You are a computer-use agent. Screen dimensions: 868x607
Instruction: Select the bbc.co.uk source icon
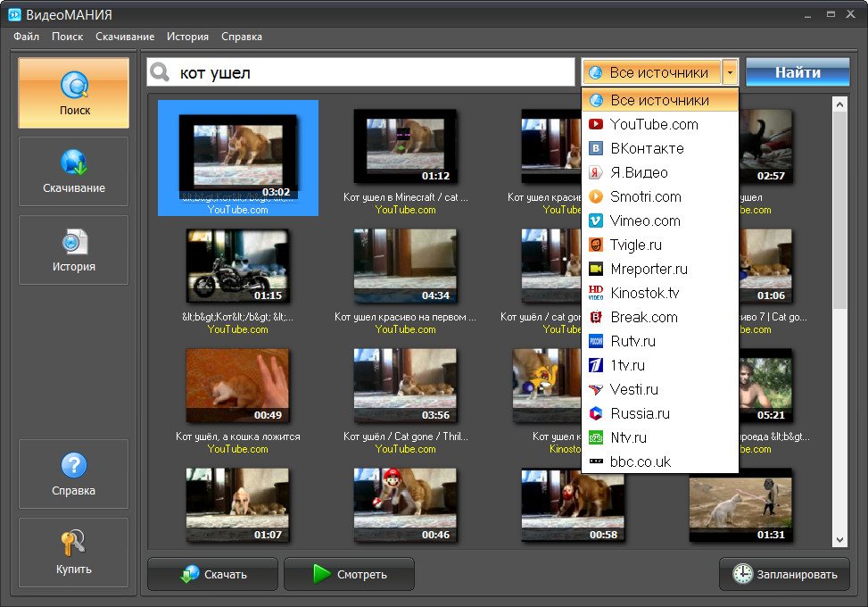pyautogui.click(x=596, y=461)
